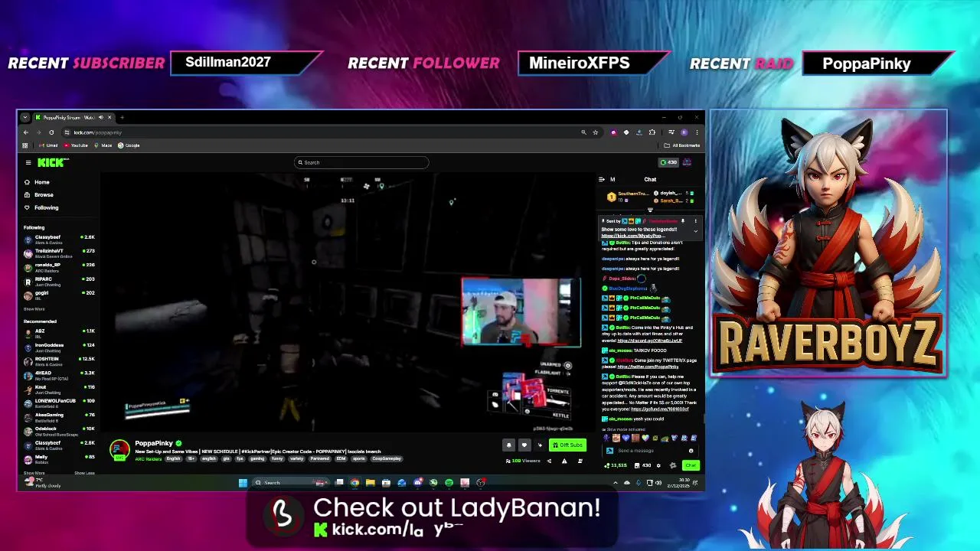
Task: Open chat settings gear icon
Action: click(658, 465)
